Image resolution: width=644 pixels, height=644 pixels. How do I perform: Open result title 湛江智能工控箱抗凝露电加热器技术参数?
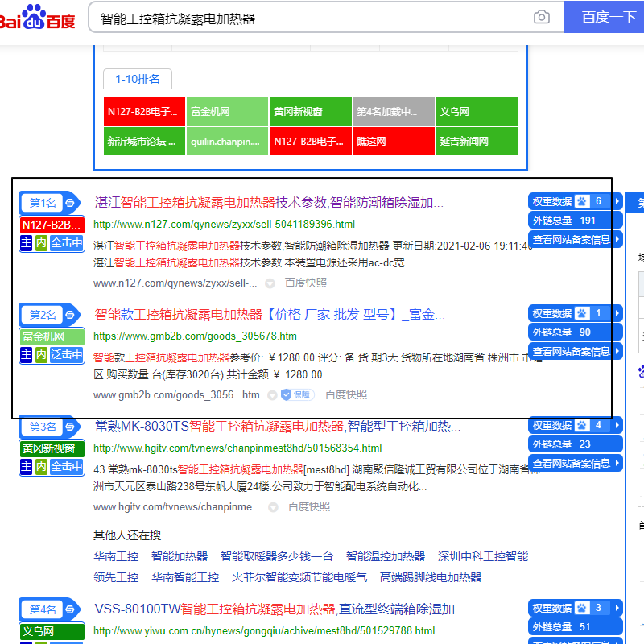[269, 203]
